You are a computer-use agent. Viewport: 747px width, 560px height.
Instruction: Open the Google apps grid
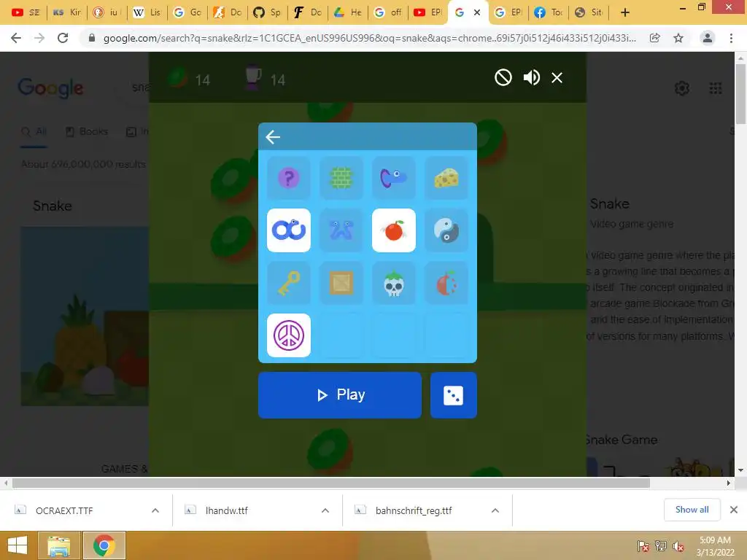(x=716, y=88)
